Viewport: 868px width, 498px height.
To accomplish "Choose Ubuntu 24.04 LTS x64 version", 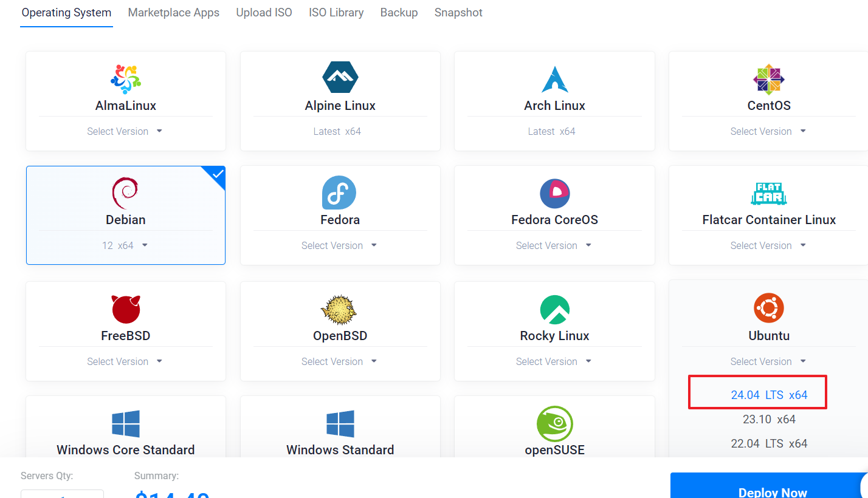I will coord(769,395).
